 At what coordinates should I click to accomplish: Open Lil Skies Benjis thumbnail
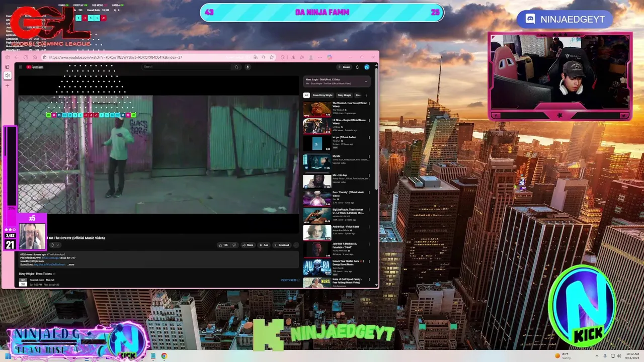[317, 126]
